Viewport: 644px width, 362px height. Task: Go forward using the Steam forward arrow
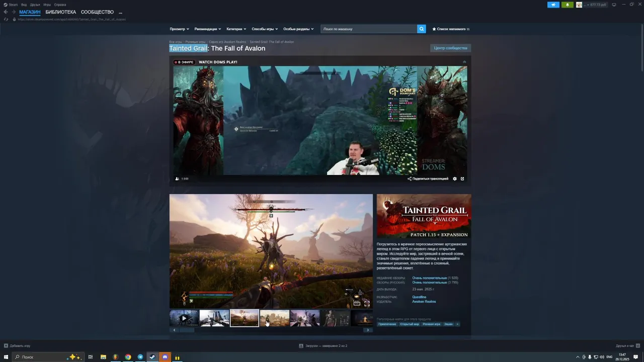tap(13, 12)
